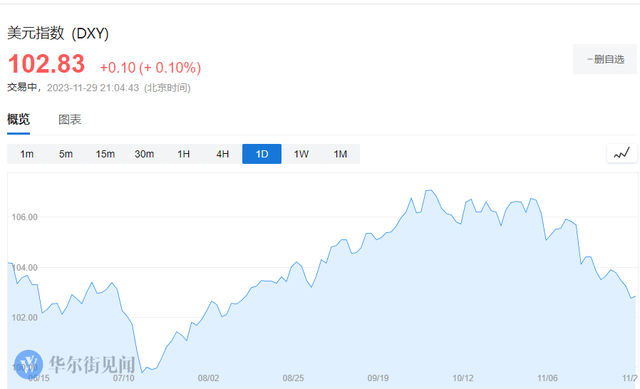Choose the 30m timeframe
Image resolution: width=640 pixels, height=389 pixels.
tap(144, 154)
